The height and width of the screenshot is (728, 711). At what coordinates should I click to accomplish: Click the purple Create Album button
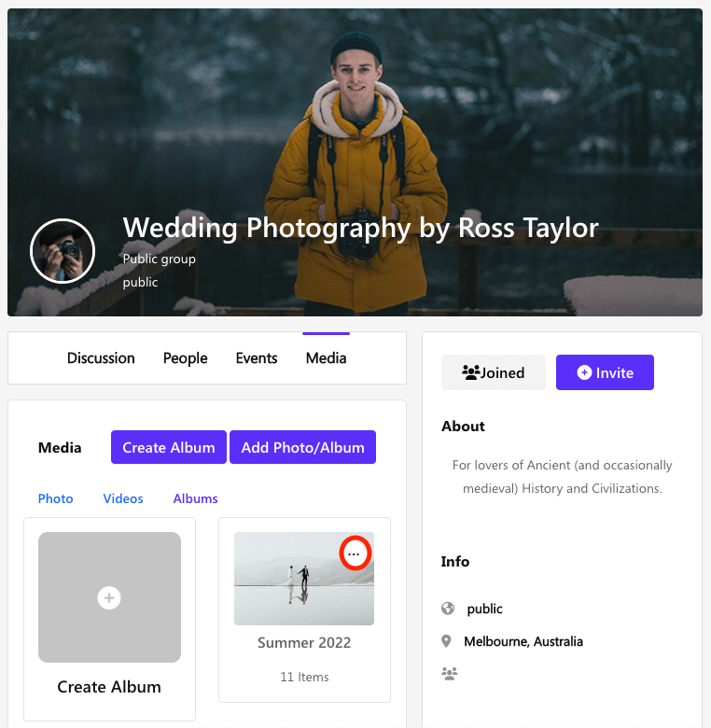pos(169,447)
